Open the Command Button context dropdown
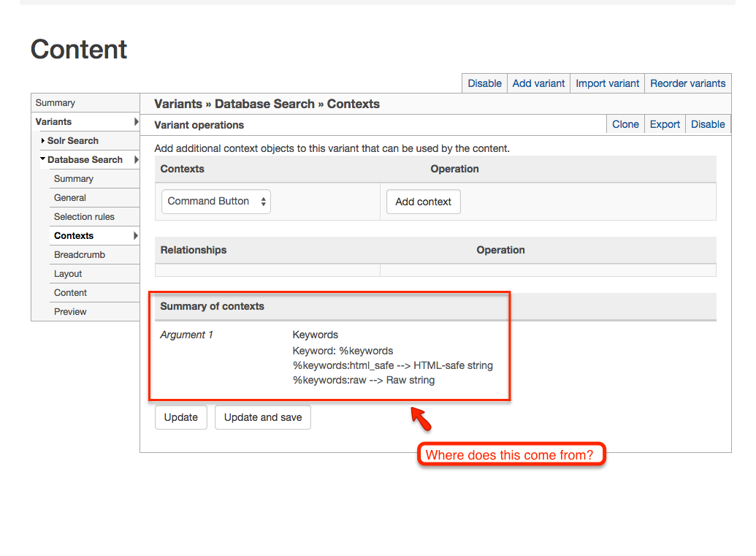The width and height of the screenshot is (756, 556). coord(215,201)
